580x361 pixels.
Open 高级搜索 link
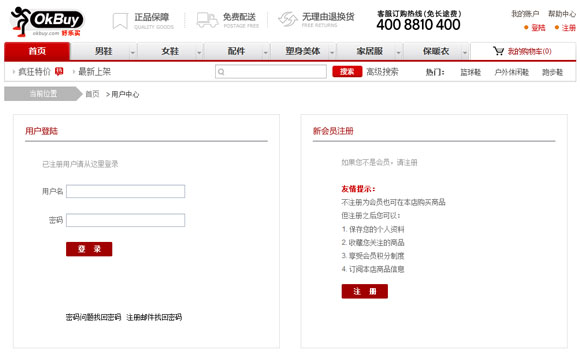coord(382,72)
